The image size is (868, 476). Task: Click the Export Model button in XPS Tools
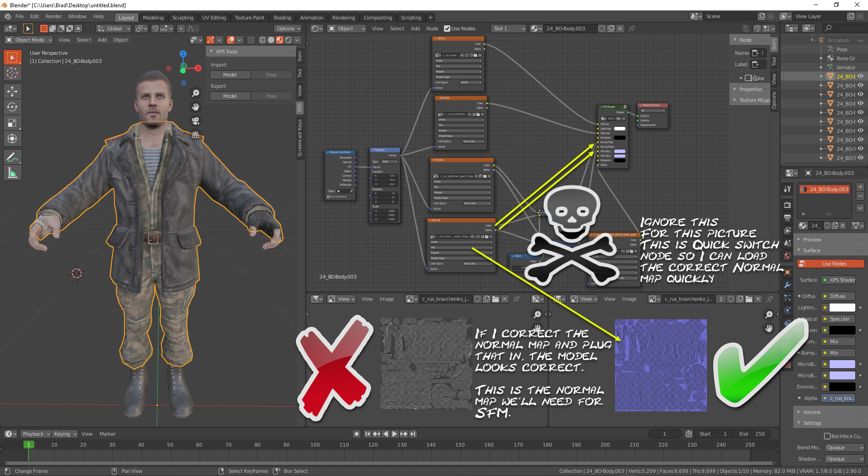(230, 96)
